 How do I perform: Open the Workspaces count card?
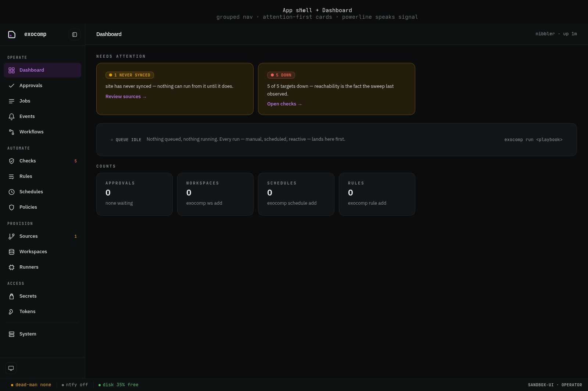215,194
